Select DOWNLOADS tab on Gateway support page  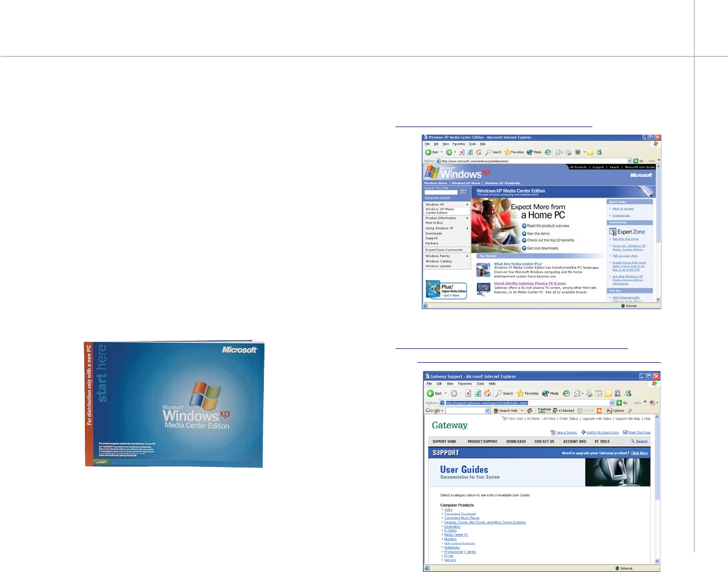pos(516,441)
